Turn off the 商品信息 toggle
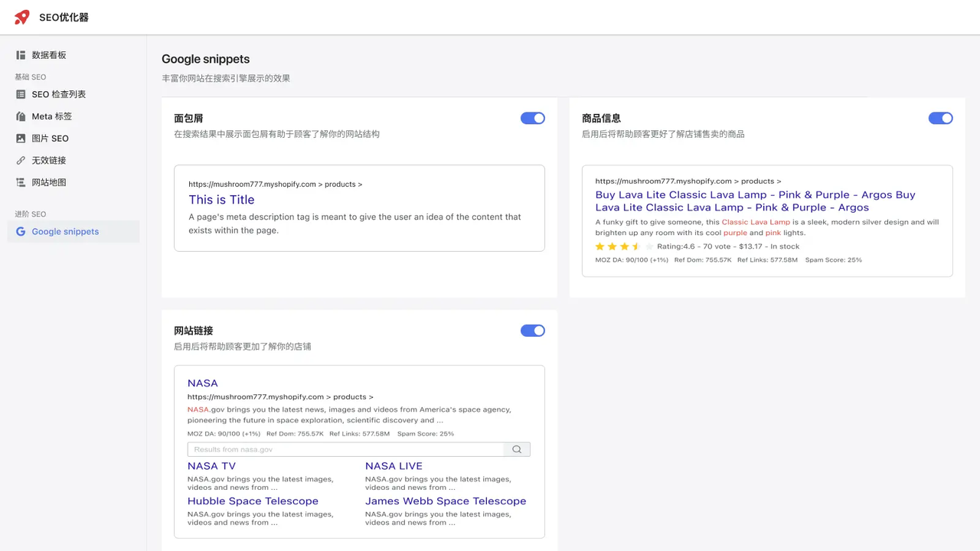Viewport: 980px width, 551px height. pos(940,118)
